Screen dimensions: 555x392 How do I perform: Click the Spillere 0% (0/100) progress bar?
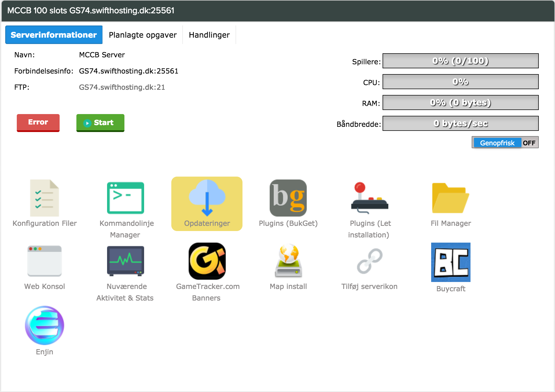coord(461,61)
